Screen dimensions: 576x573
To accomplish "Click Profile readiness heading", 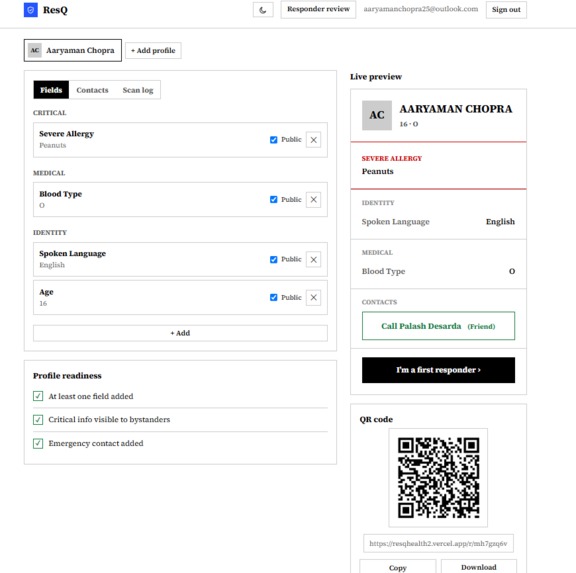I will click(x=67, y=376).
